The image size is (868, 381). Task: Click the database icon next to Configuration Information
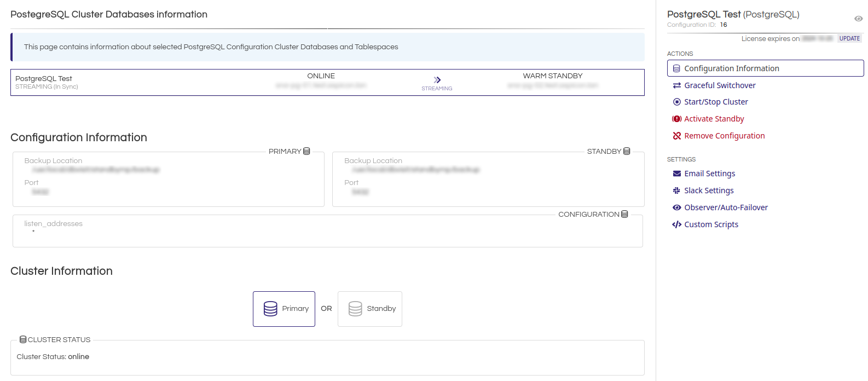coord(676,68)
